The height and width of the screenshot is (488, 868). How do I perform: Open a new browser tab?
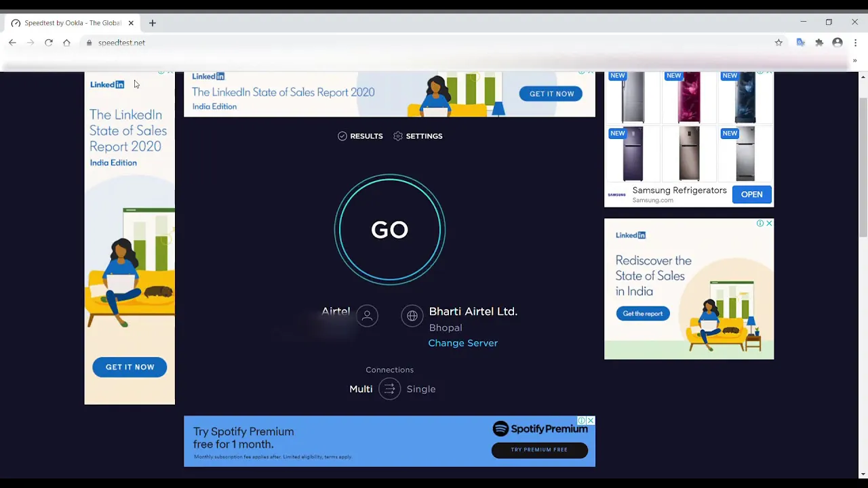coord(153,23)
